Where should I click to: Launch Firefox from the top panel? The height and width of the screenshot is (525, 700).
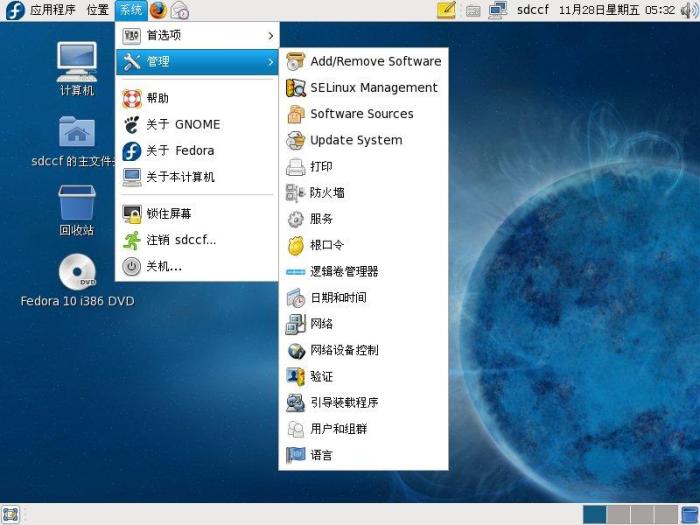coord(158,10)
